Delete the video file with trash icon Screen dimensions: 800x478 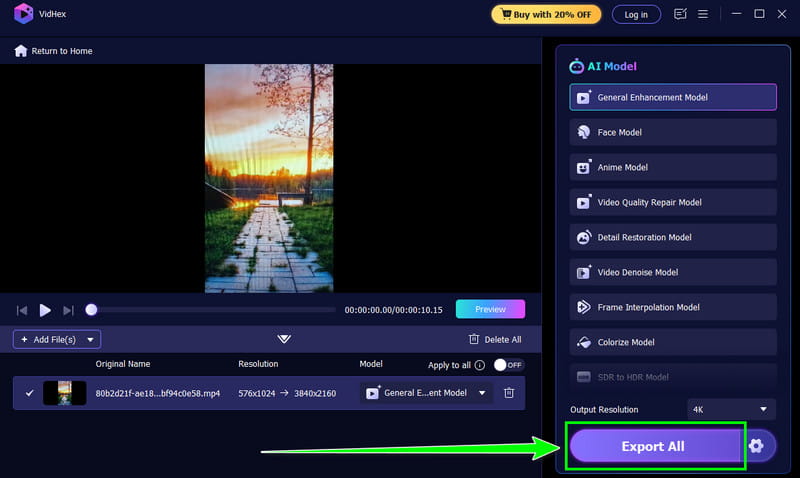pos(509,393)
